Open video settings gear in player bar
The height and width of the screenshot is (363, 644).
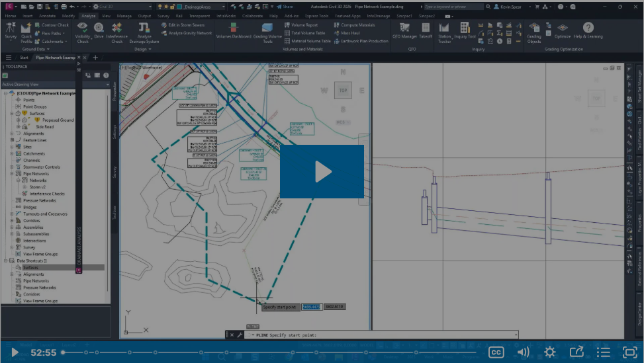[x=549, y=352]
